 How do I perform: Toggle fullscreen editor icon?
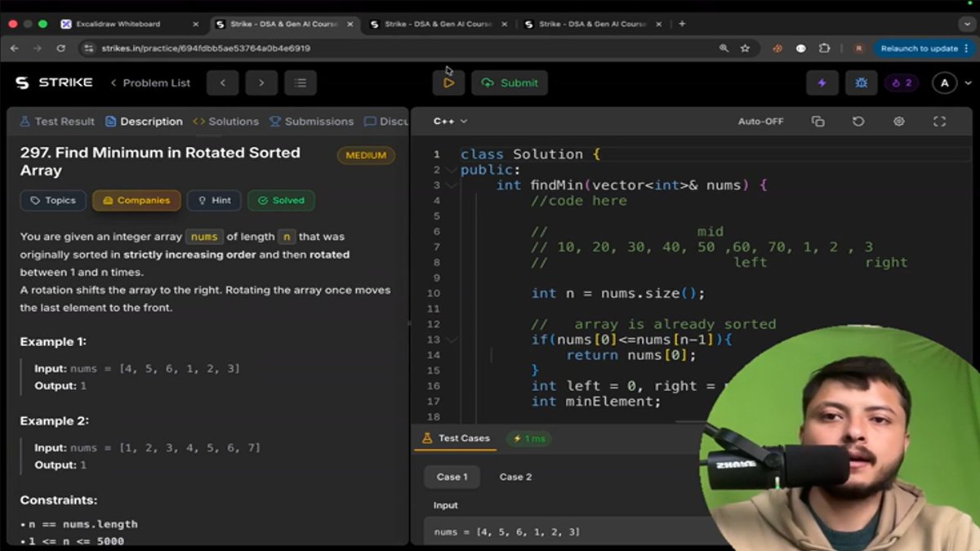[939, 121]
